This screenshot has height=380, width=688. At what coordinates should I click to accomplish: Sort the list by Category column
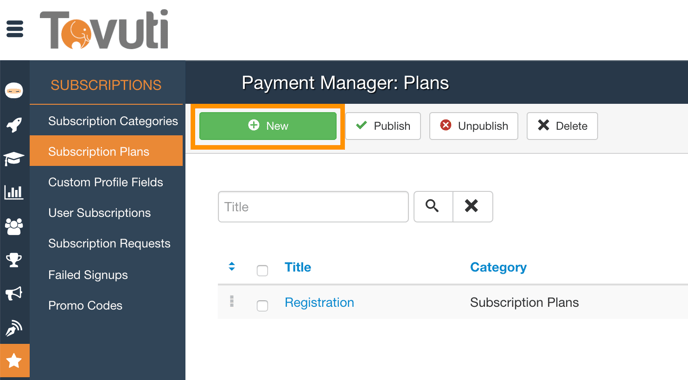pos(498,267)
